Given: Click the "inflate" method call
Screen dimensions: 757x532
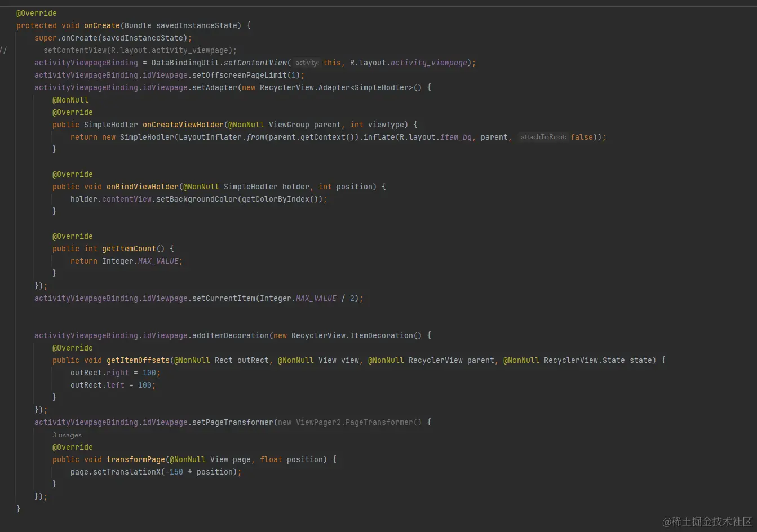Looking at the screenshot, I should 379,137.
